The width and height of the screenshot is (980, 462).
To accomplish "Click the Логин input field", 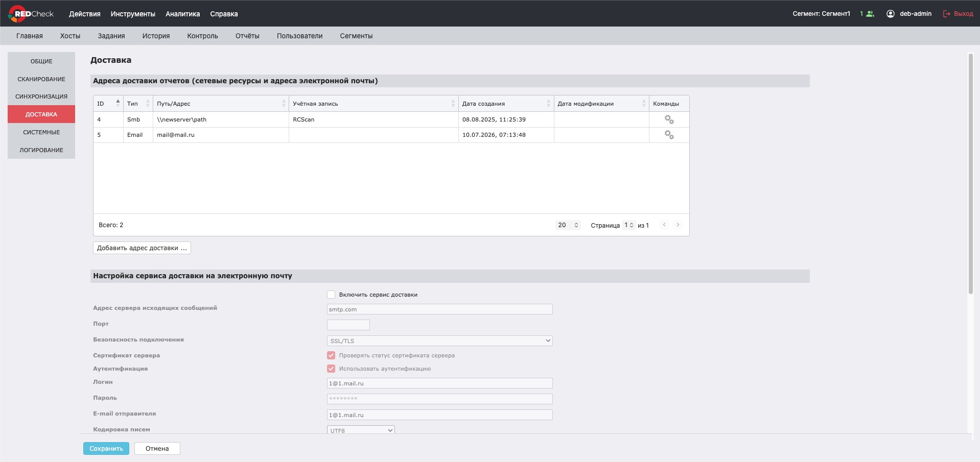I will [x=440, y=383].
